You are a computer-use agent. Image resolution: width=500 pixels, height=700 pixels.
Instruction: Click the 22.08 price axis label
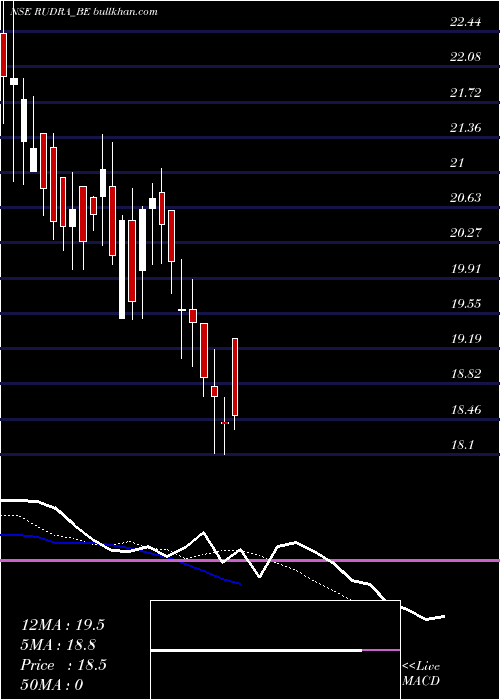point(466,57)
